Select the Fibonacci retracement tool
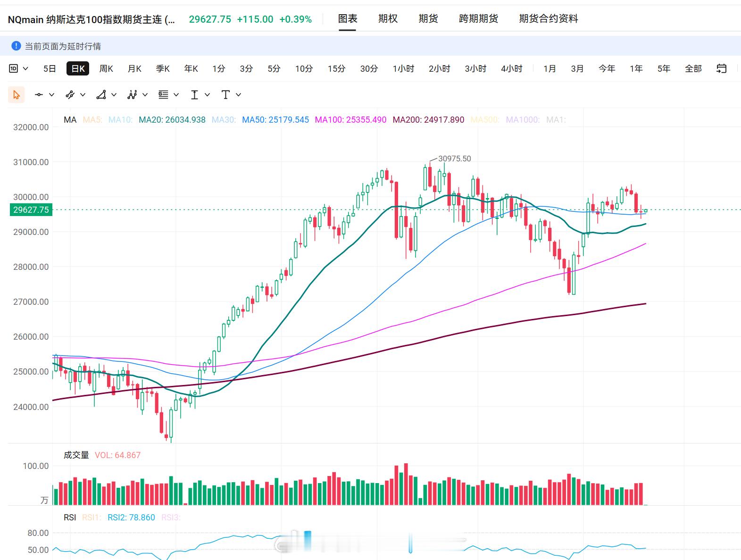This screenshot has width=741, height=560. coord(163,95)
